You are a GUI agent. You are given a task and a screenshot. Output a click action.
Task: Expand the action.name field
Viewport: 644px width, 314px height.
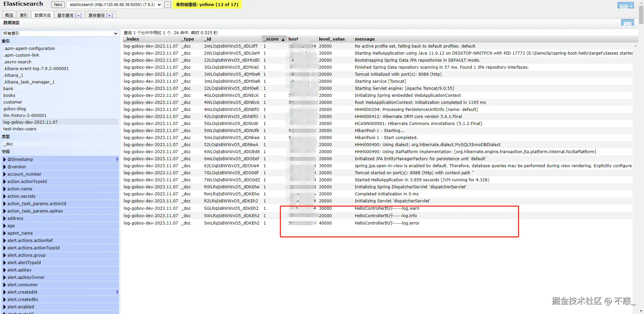coord(5,189)
